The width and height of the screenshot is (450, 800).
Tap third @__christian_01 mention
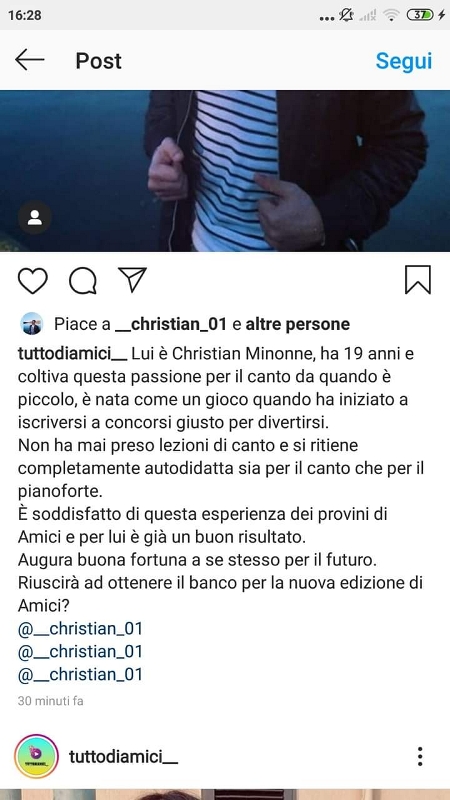(x=80, y=674)
